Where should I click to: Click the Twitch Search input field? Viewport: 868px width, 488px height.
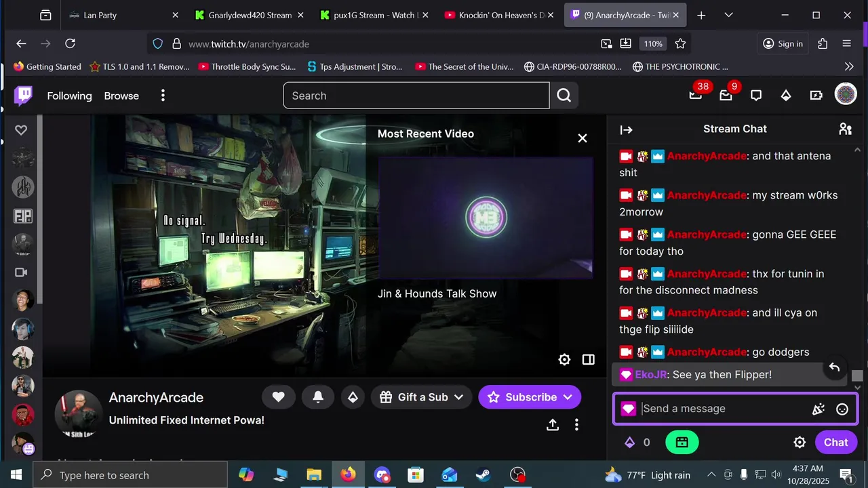[416, 96]
